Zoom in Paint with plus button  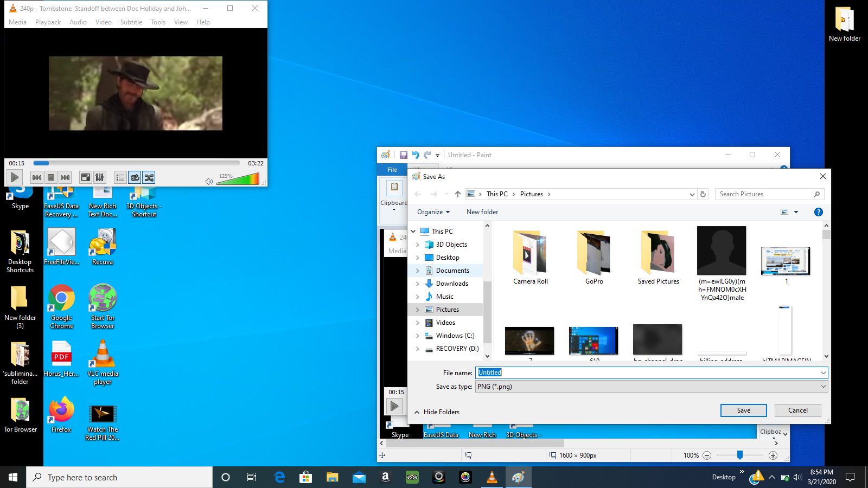(x=773, y=455)
